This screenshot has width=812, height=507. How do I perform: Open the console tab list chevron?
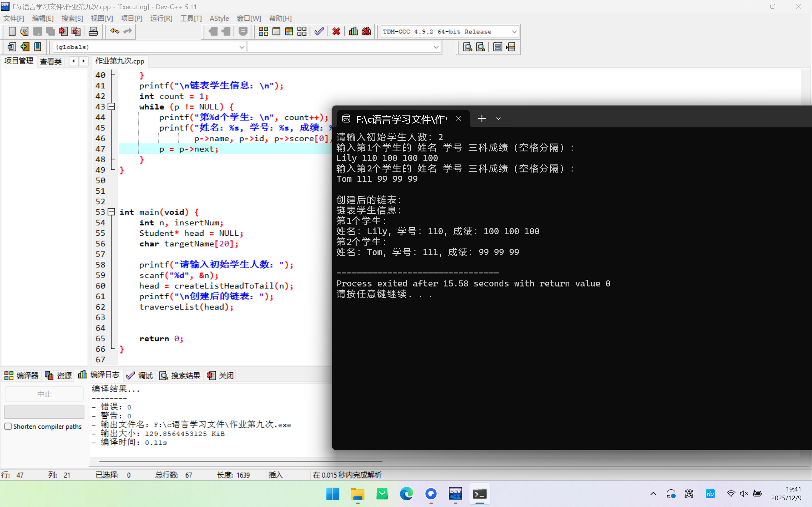[x=498, y=119]
